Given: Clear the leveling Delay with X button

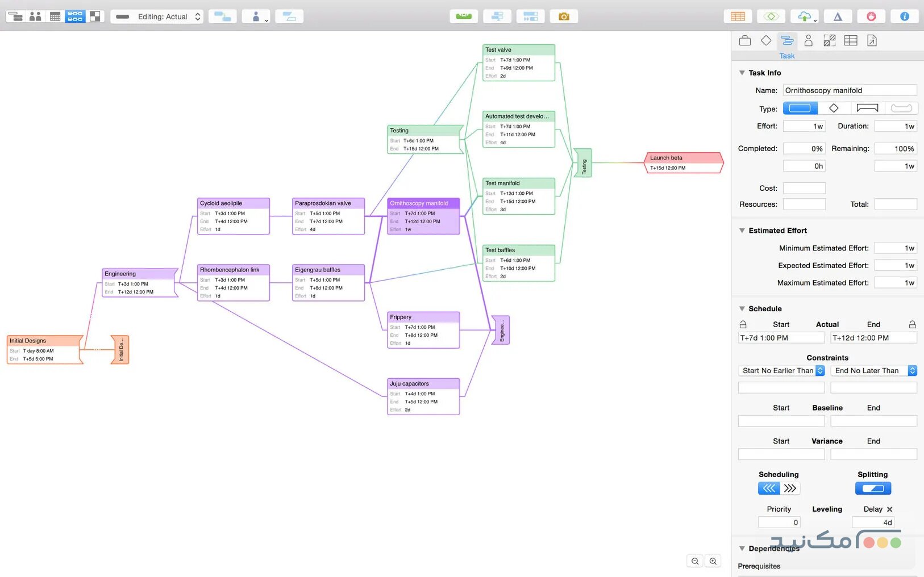Looking at the screenshot, I should 890,509.
